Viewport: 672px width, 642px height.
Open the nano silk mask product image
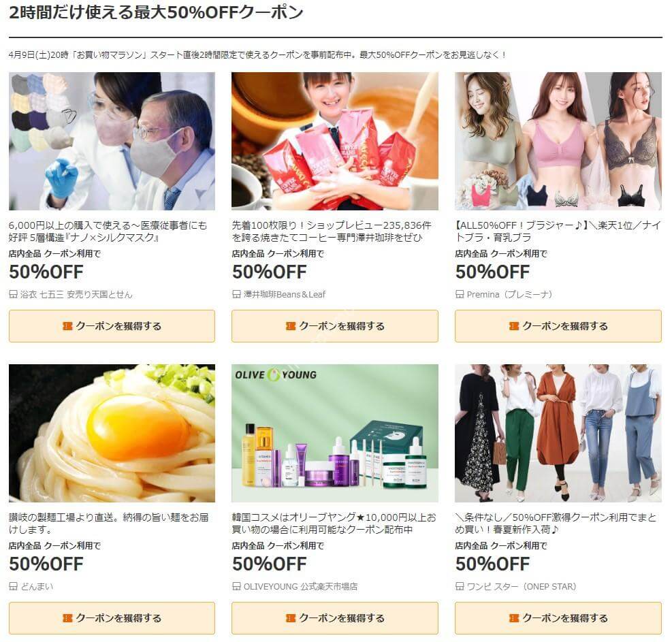pos(112,141)
